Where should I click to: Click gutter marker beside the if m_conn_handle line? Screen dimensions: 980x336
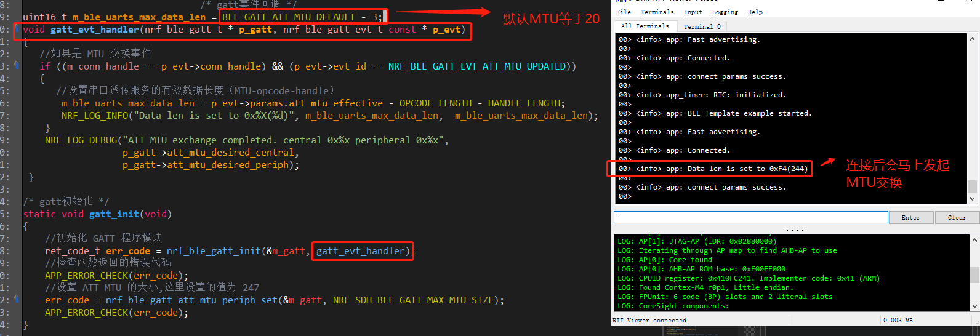coord(17,65)
